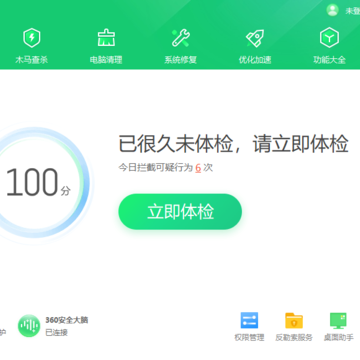Open 功能大全 cube icon
360x360 pixels.
point(329,38)
